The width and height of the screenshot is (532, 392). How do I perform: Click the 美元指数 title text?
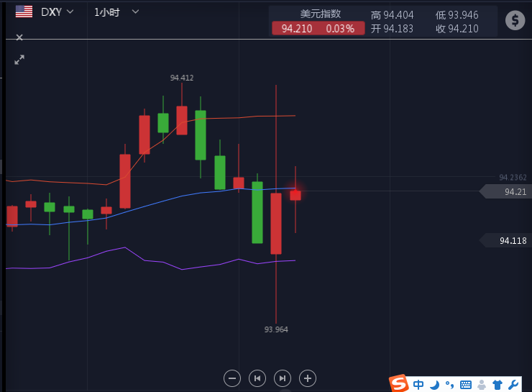(x=321, y=14)
